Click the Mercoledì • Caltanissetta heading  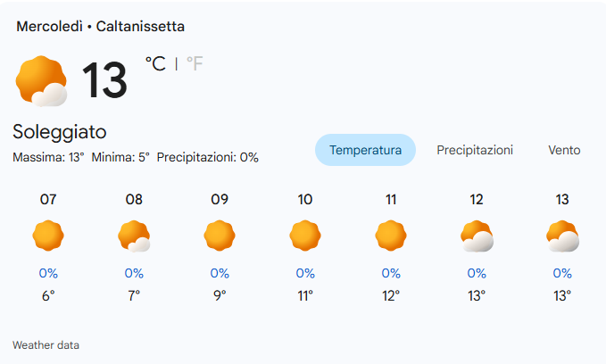[101, 27]
